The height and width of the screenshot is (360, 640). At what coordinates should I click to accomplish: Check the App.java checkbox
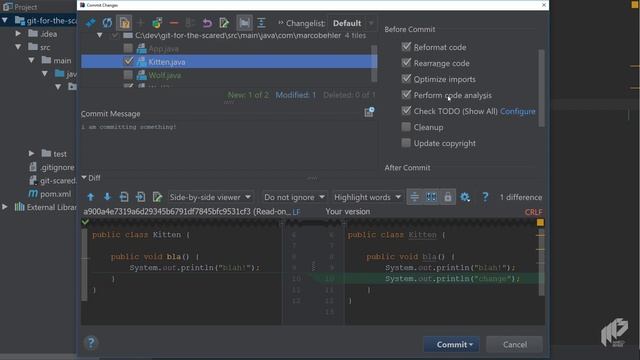128,49
